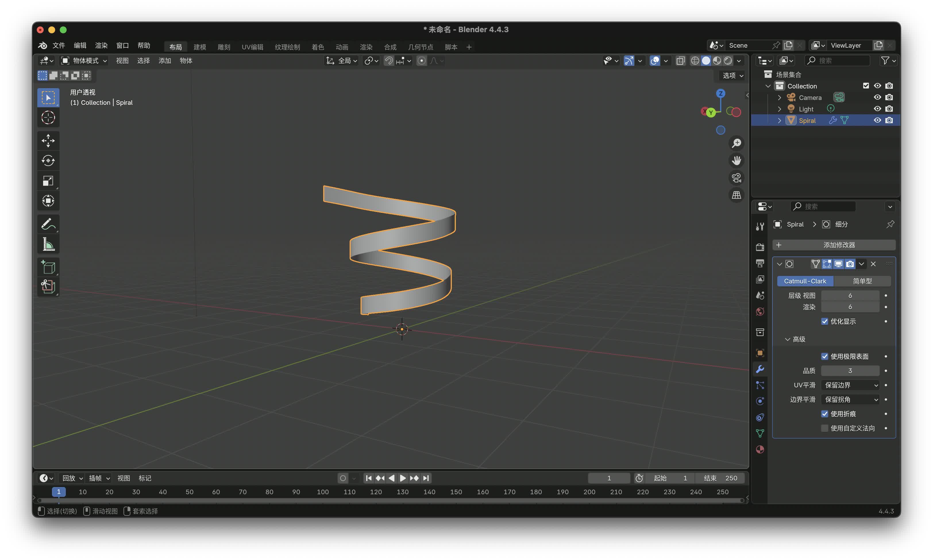
Task: Select the Move tool in the toolbar
Action: point(48,141)
